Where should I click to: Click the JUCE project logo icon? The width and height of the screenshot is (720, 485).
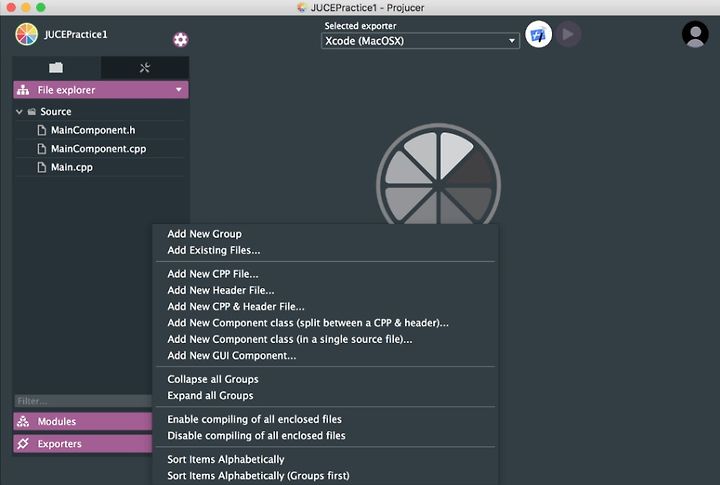tap(26, 34)
